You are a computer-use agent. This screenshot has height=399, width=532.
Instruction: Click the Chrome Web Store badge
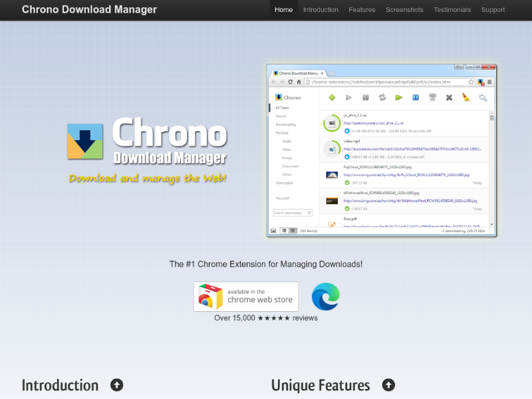[x=246, y=296]
